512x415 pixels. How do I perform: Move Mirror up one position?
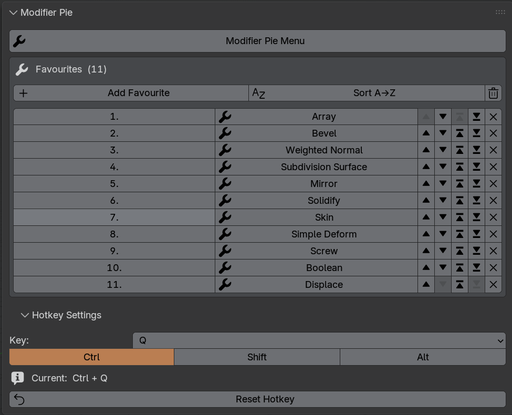[x=426, y=184]
